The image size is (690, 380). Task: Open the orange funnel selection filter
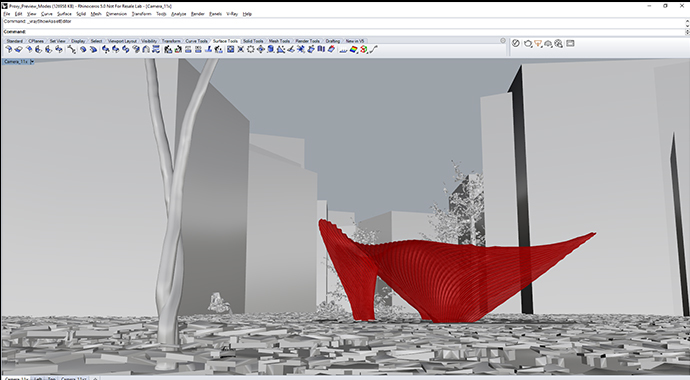click(538, 44)
